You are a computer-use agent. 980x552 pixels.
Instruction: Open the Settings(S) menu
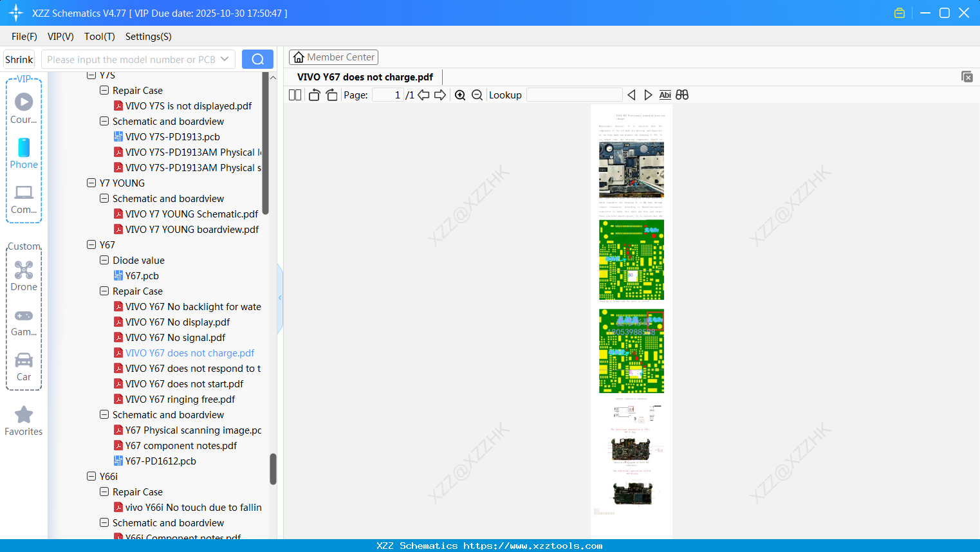pyautogui.click(x=149, y=37)
